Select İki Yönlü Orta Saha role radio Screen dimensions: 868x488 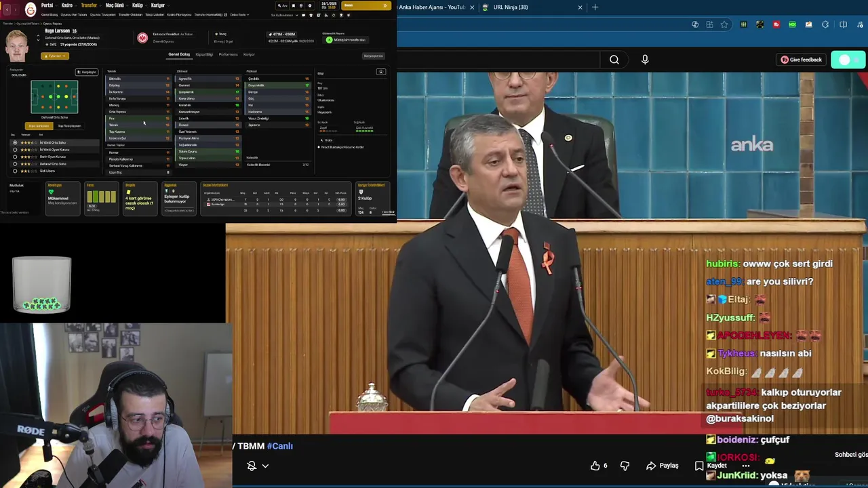(x=15, y=143)
